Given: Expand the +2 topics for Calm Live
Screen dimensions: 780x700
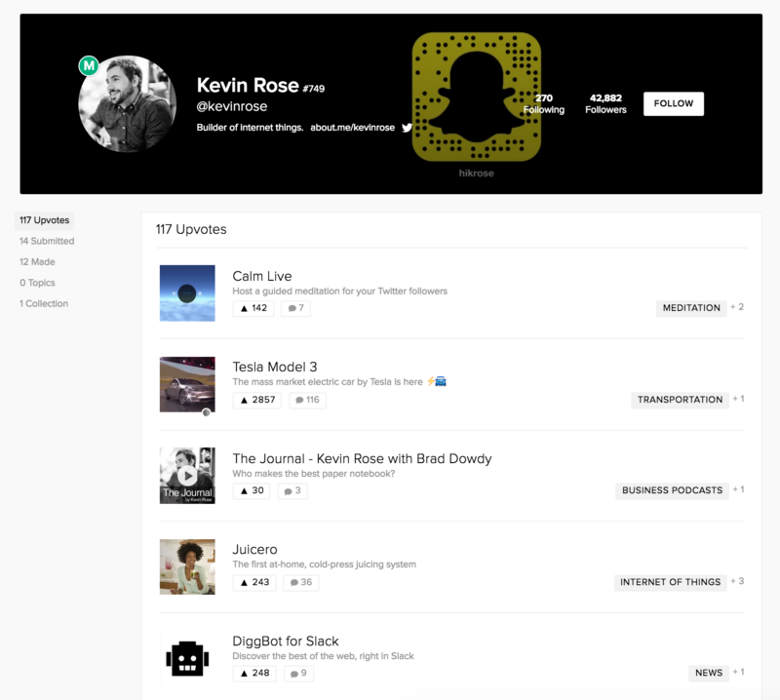Looking at the screenshot, I should click(x=737, y=307).
